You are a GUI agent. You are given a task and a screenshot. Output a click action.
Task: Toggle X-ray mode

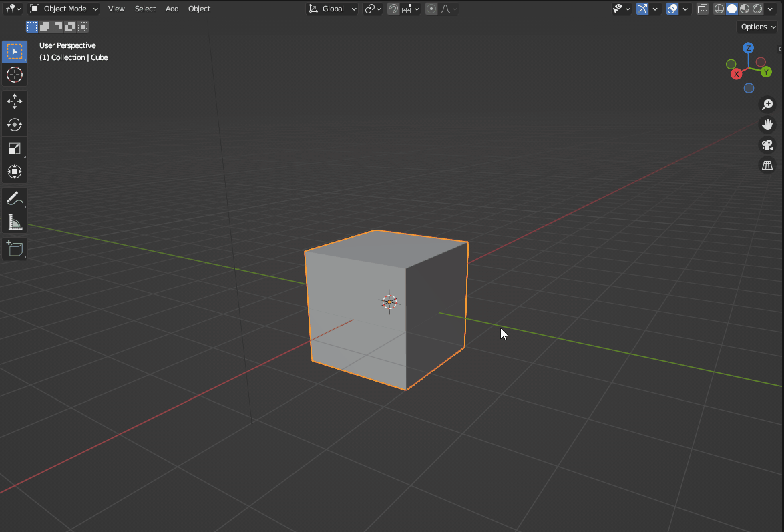703,9
